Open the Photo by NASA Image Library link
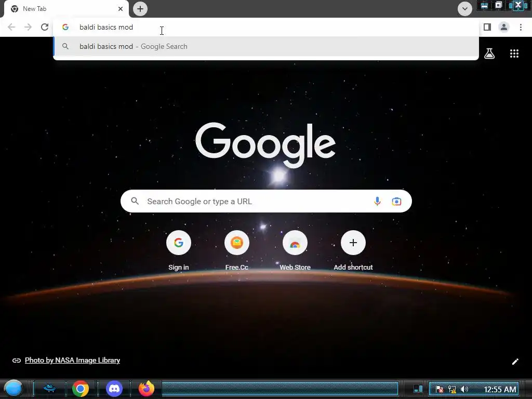The image size is (532, 399). pyautogui.click(x=72, y=361)
